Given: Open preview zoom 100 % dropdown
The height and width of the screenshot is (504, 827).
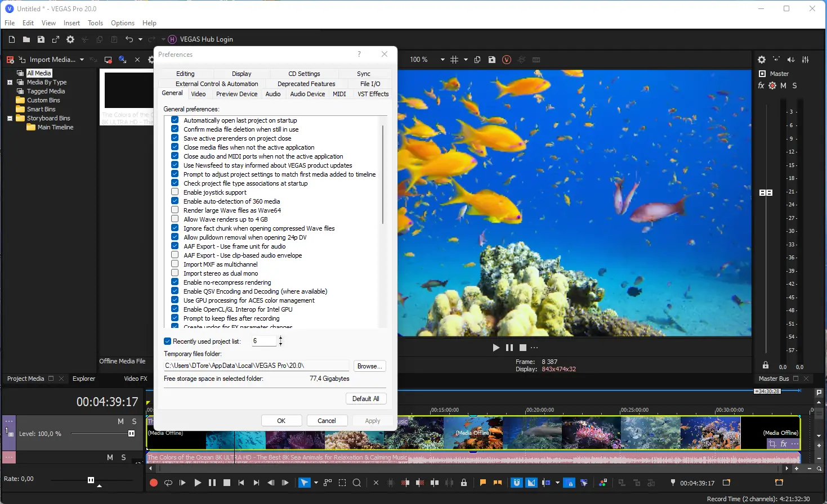Looking at the screenshot, I should (x=442, y=60).
